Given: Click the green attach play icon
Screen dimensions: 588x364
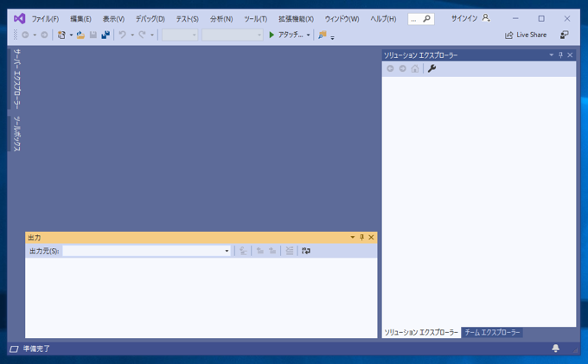Looking at the screenshot, I should click(x=272, y=35).
